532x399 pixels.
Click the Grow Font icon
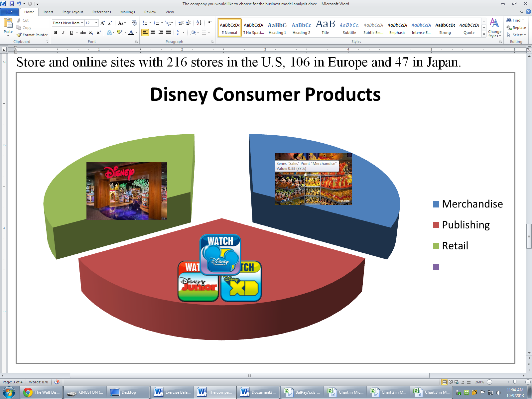[x=103, y=23]
